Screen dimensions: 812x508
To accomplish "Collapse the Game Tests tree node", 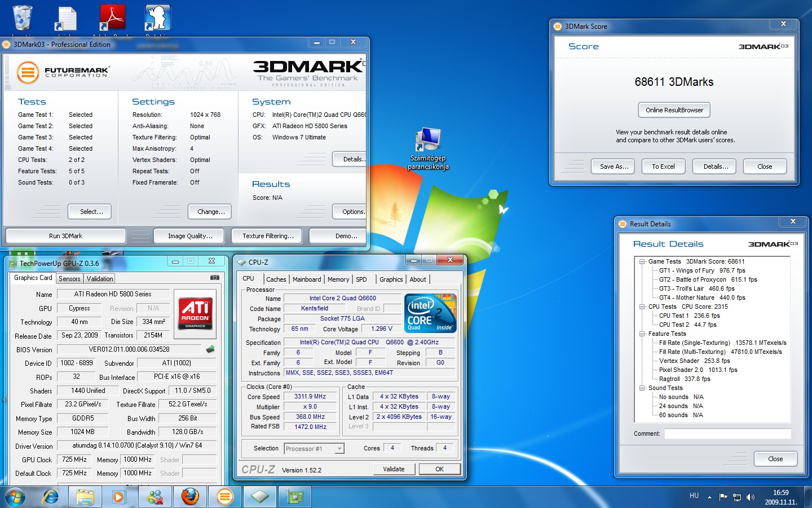I will [x=642, y=261].
